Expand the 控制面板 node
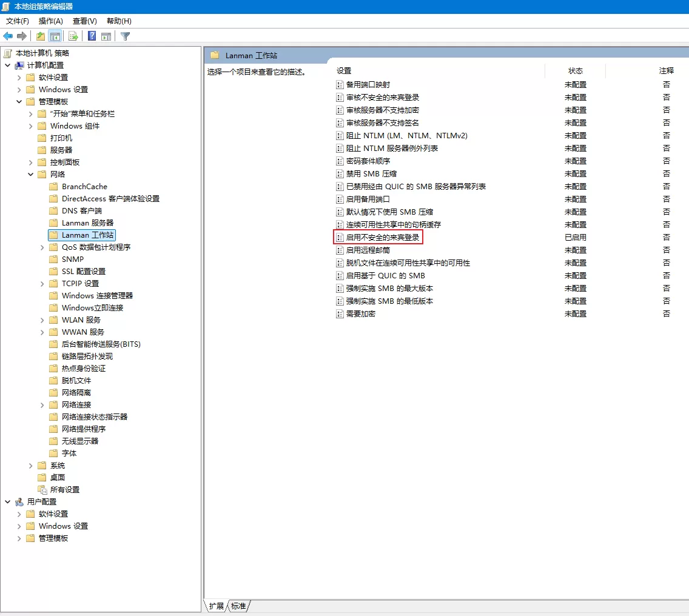The width and height of the screenshot is (689, 616). [x=30, y=162]
